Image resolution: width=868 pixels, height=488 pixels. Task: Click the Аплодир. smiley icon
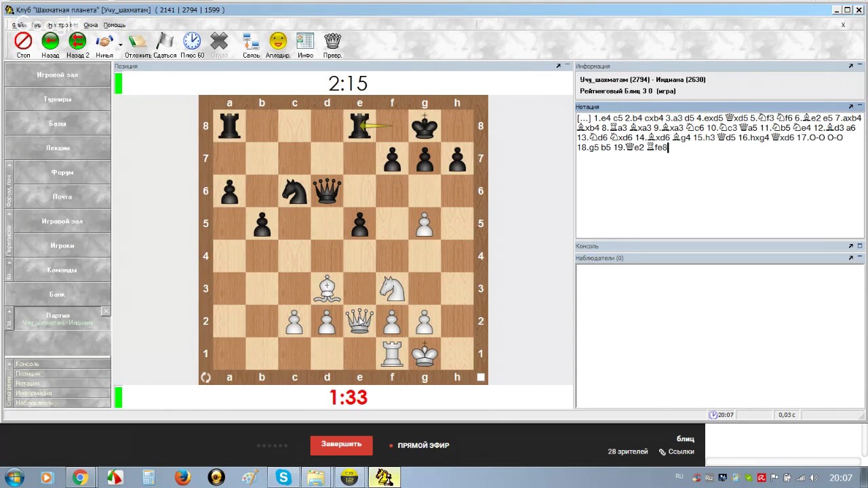(278, 41)
